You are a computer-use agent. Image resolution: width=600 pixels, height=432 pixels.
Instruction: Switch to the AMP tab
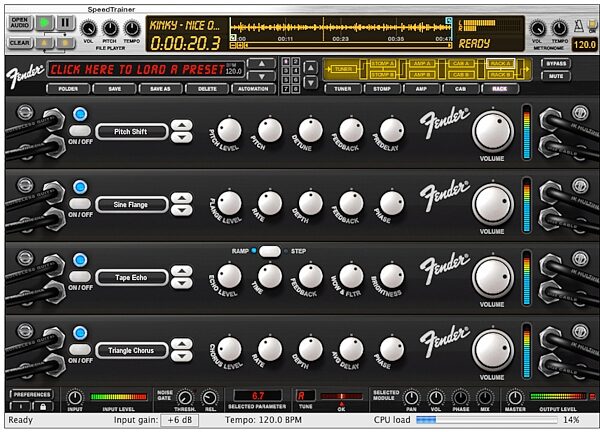(x=421, y=89)
